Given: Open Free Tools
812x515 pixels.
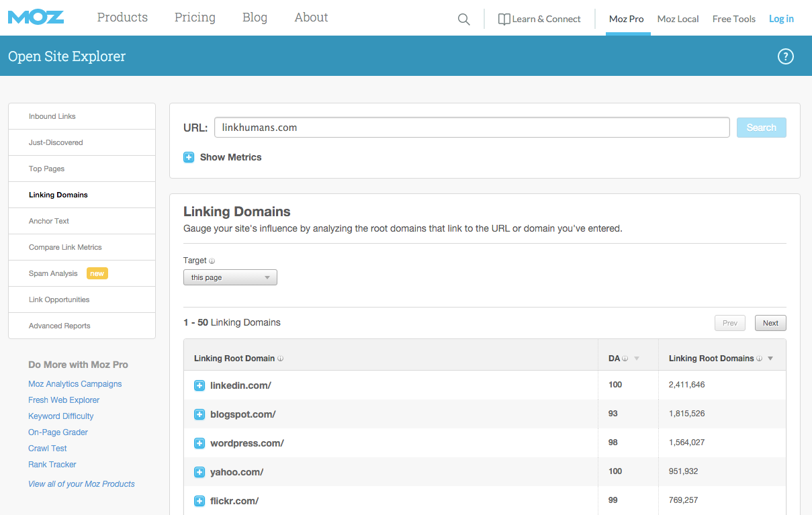Looking at the screenshot, I should click(734, 19).
